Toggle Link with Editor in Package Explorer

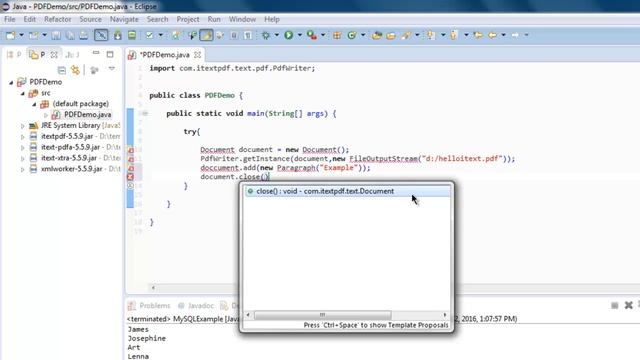76,70
